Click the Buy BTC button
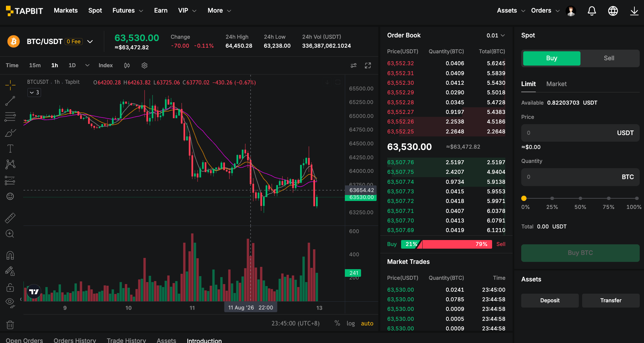This screenshot has height=343, width=644. pyautogui.click(x=580, y=253)
